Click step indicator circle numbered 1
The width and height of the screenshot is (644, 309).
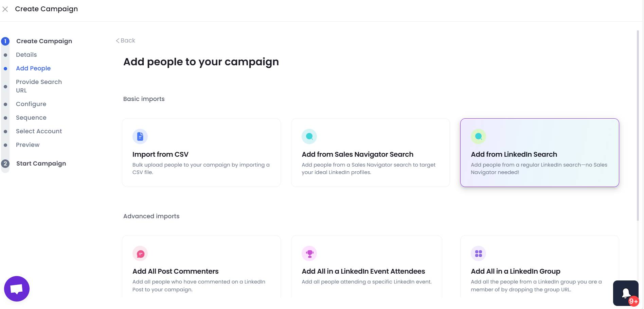[x=5, y=41]
